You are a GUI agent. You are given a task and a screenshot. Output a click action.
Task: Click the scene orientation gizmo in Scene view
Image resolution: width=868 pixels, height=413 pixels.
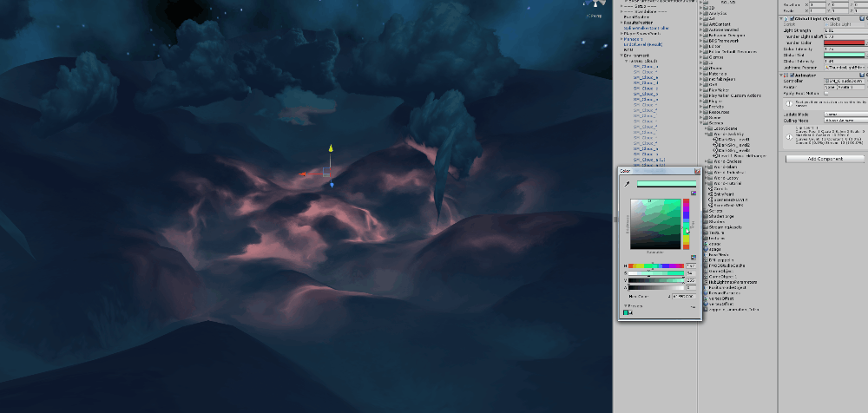tap(597, 4)
